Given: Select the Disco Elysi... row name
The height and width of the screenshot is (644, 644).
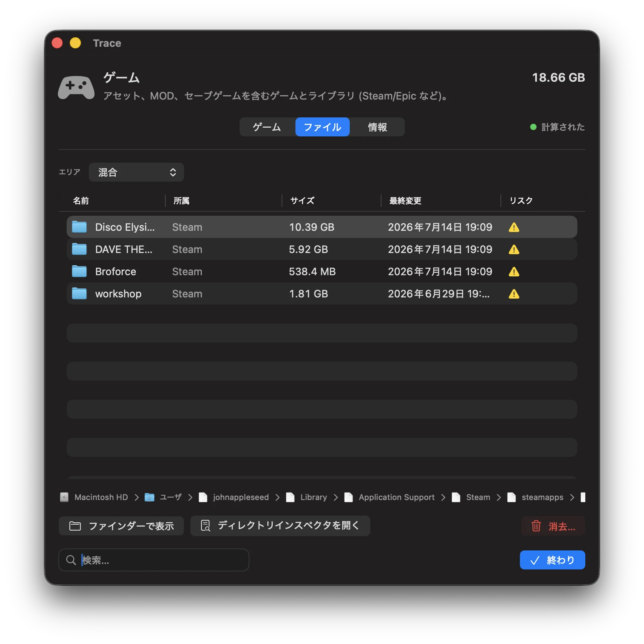Looking at the screenshot, I should tap(125, 227).
